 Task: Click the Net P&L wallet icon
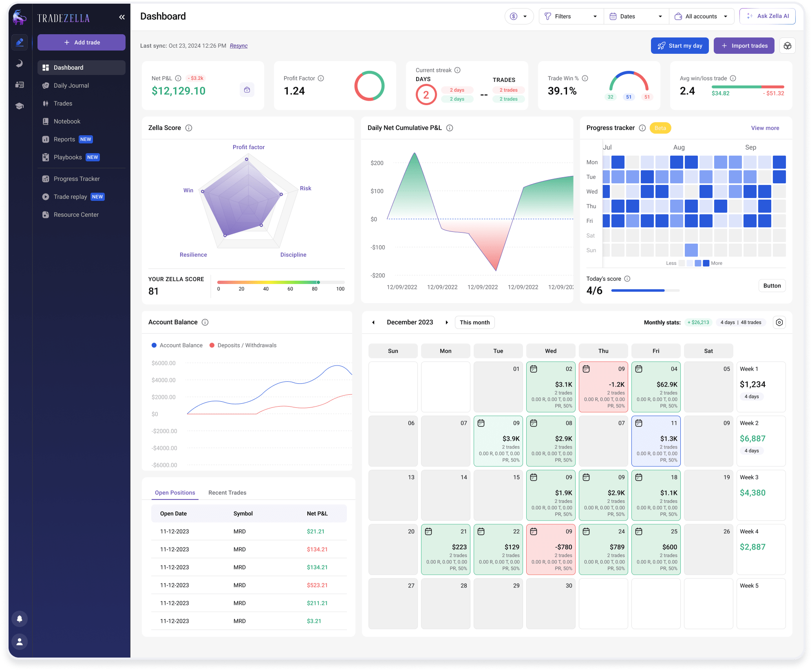point(247,90)
